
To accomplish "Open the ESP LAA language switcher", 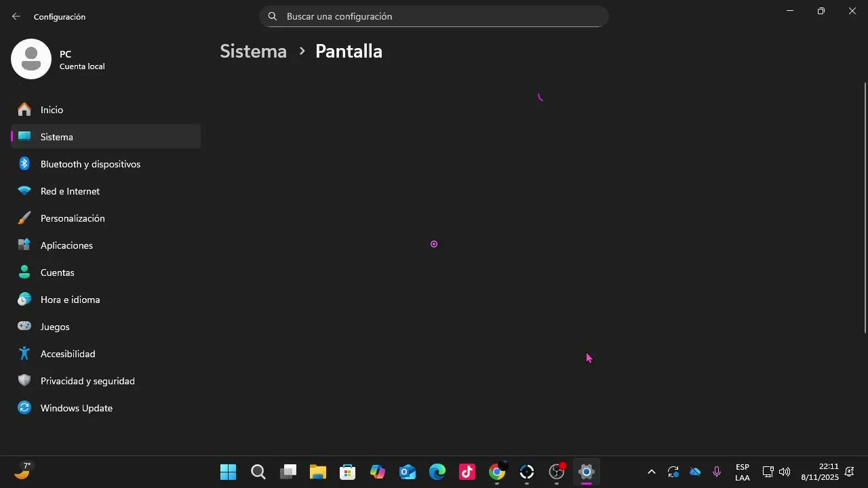I will (743, 472).
